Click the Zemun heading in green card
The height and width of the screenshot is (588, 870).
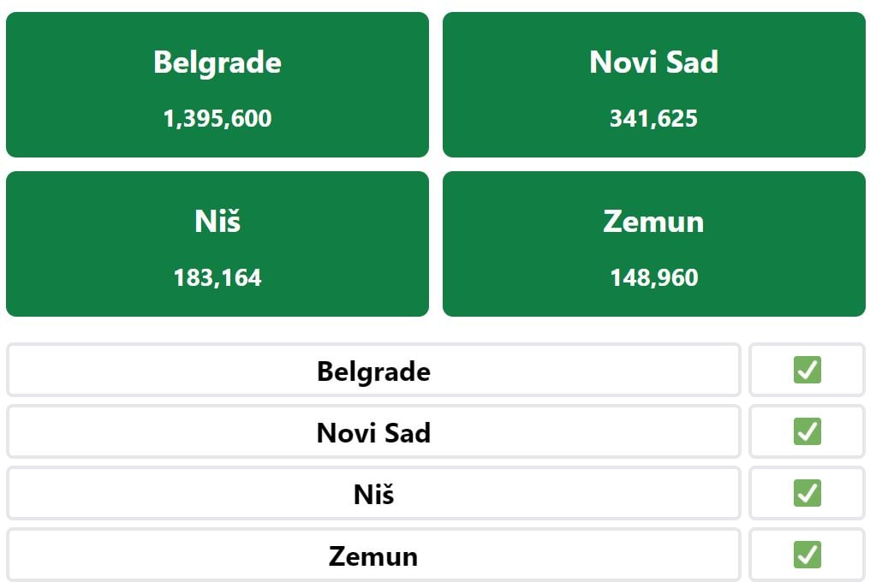[654, 222]
